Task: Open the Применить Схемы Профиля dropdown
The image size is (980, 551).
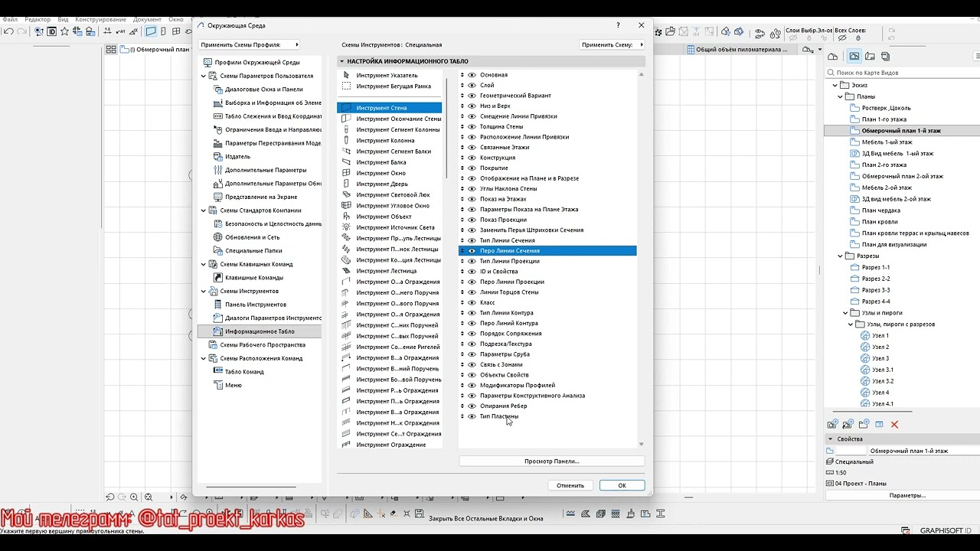Action: coord(250,45)
